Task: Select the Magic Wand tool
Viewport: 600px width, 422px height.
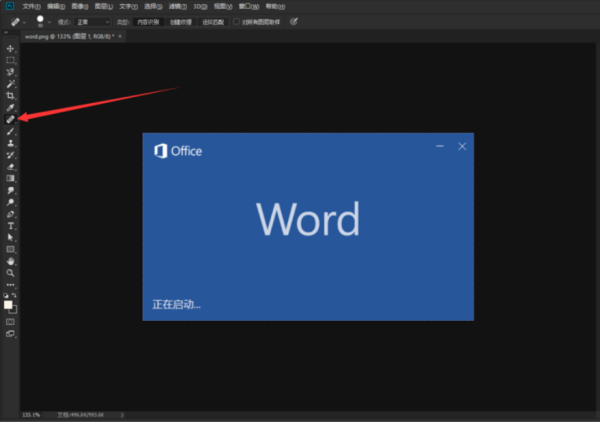Action: (x=10, y=84)
